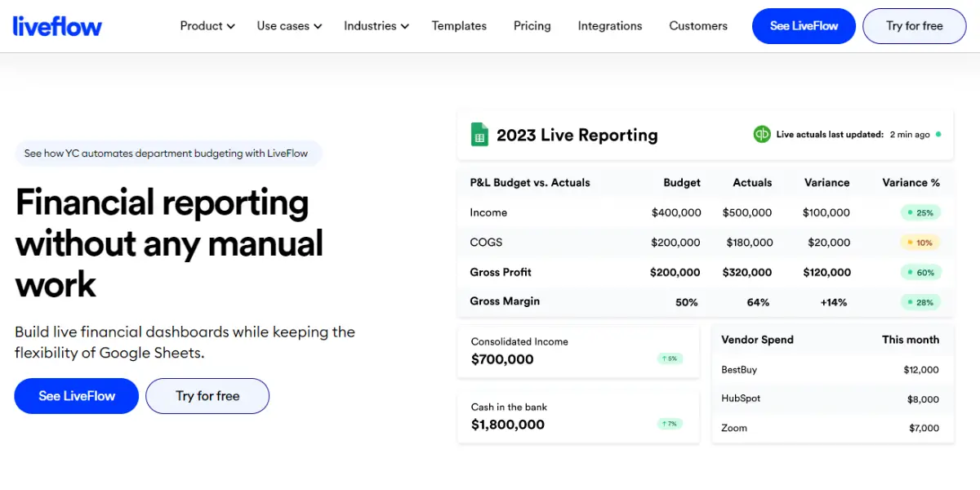Click the Income row label

[x=488, y=212]
